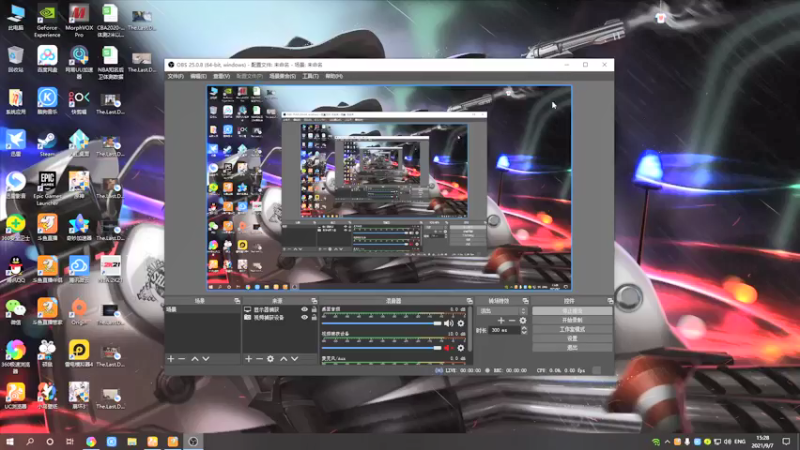The image size is (800, 450).
Task: Open the Edit menu in OBS
Action: [x=198, y=76]
